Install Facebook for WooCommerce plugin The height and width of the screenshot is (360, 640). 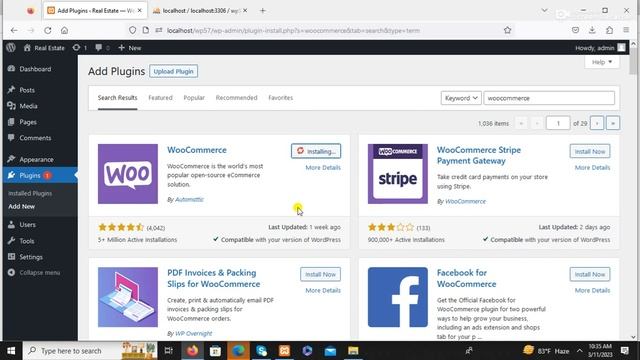(x=590, y=274)
